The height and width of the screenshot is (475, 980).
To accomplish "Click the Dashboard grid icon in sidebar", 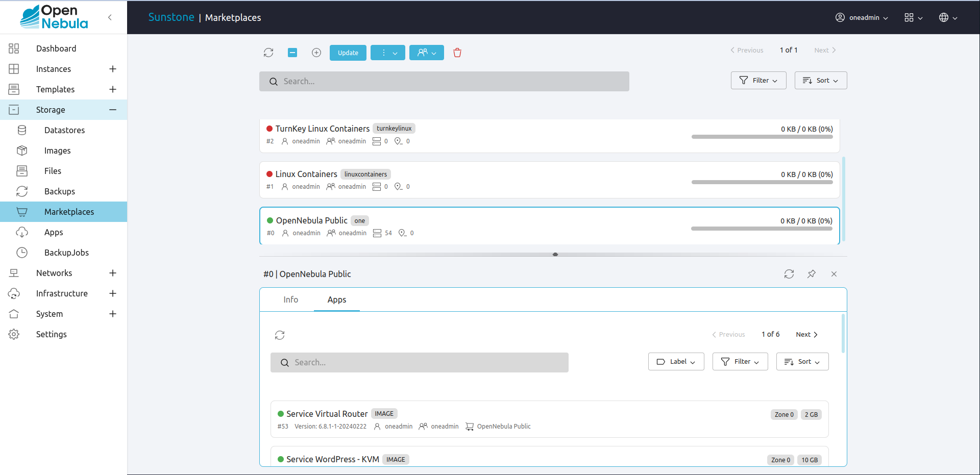I will tap(14, 48).
